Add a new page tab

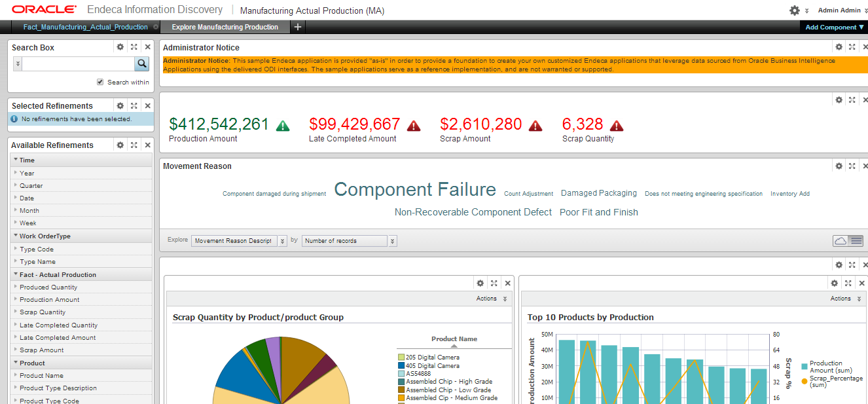(x=298, y=27)
